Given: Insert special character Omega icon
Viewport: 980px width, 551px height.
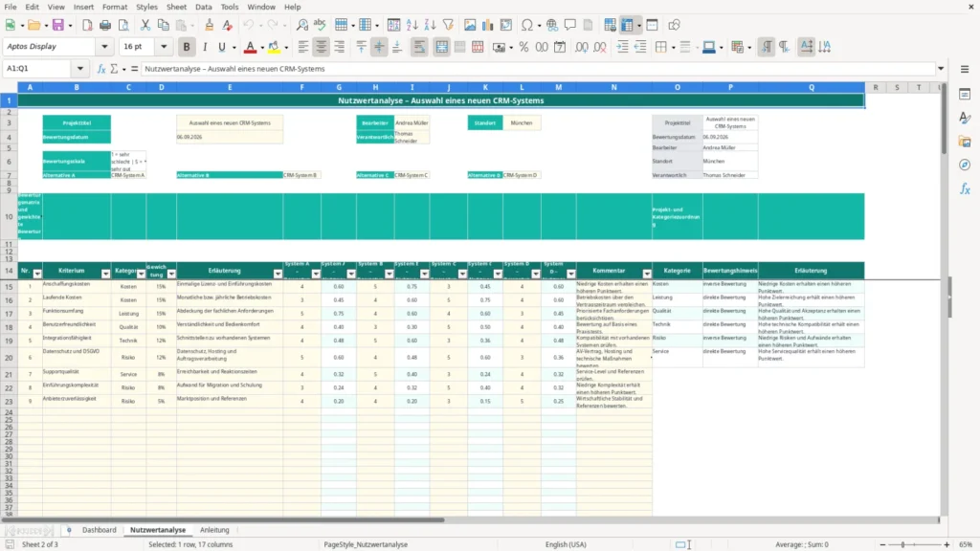Looking at the screenshot, I should [x=527, y=25].
